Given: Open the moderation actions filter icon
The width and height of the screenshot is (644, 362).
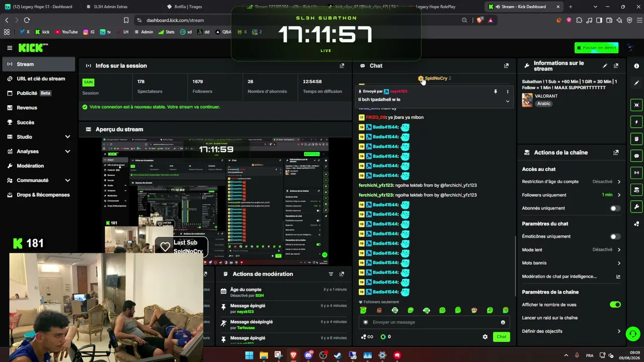Looking at the screenshot, I should click(331, 274).
